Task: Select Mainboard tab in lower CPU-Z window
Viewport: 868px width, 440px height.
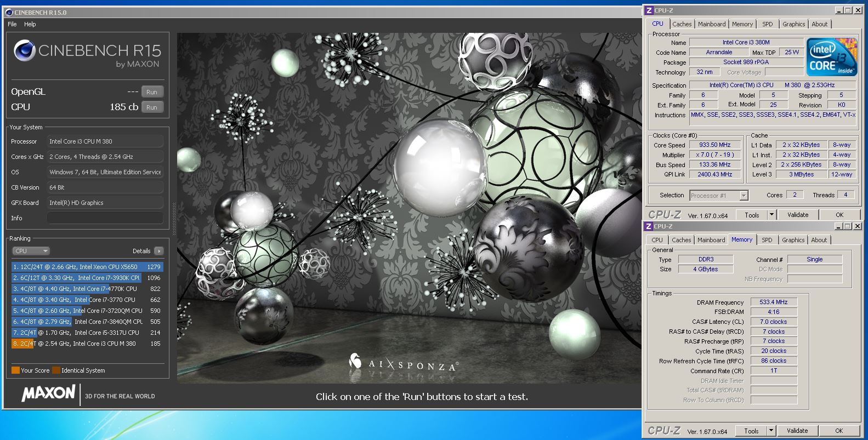Action: (711, 240)
